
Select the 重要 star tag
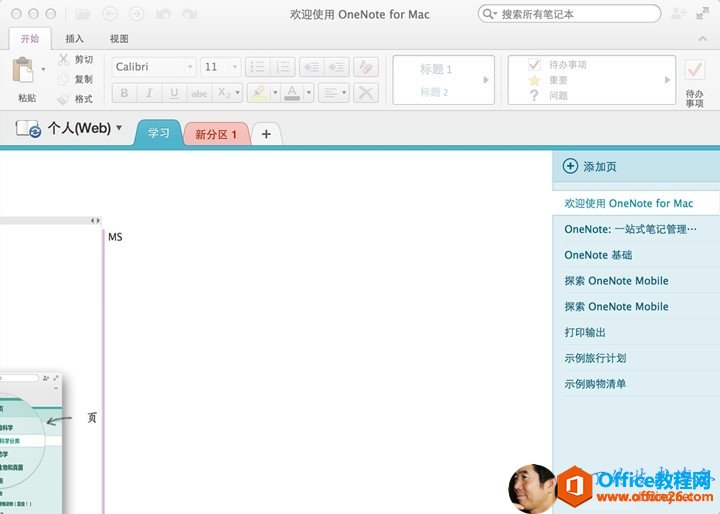[x=548, y=80]
